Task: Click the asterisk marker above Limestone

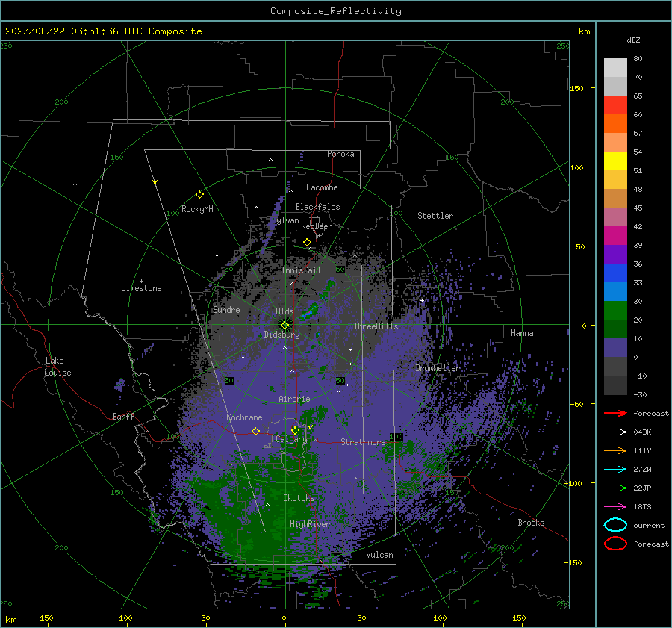Action: click(x=141, y=282)
